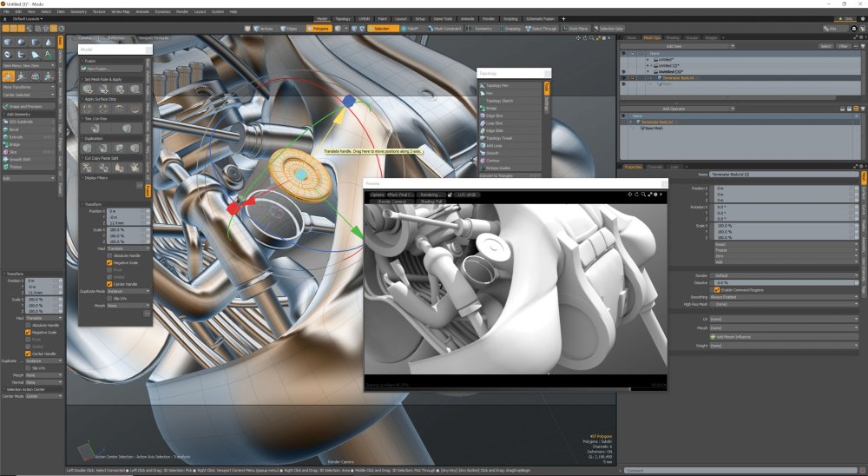The image size is (868, 476).
Task: Click the Filter button above item list
Action: tap(843, 46)
